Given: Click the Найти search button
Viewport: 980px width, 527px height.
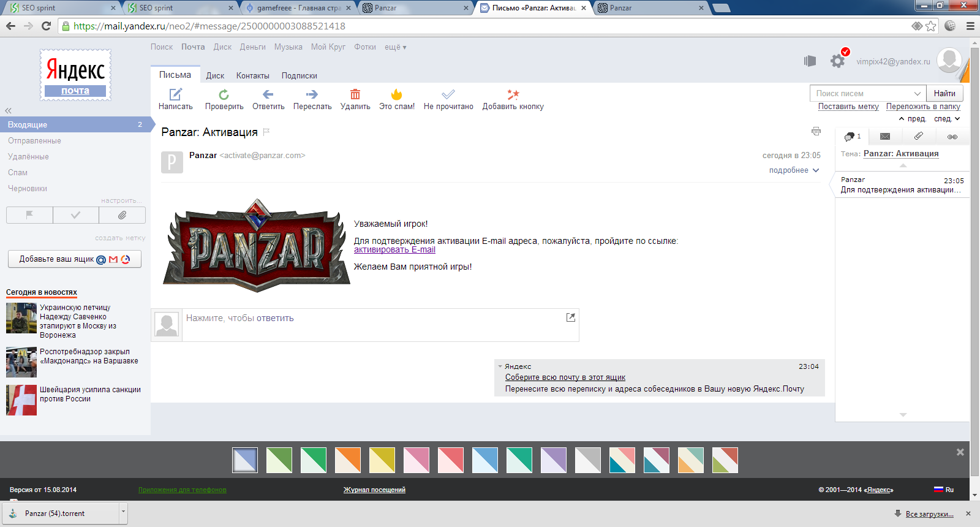Looking at the screenshot, I should coord(944,93).
